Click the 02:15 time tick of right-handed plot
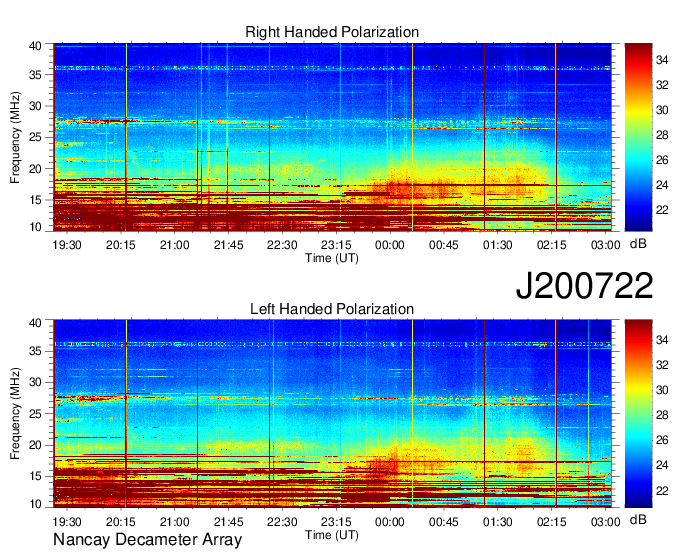Screen dimensions: 680x552 [x=552, y=245]
